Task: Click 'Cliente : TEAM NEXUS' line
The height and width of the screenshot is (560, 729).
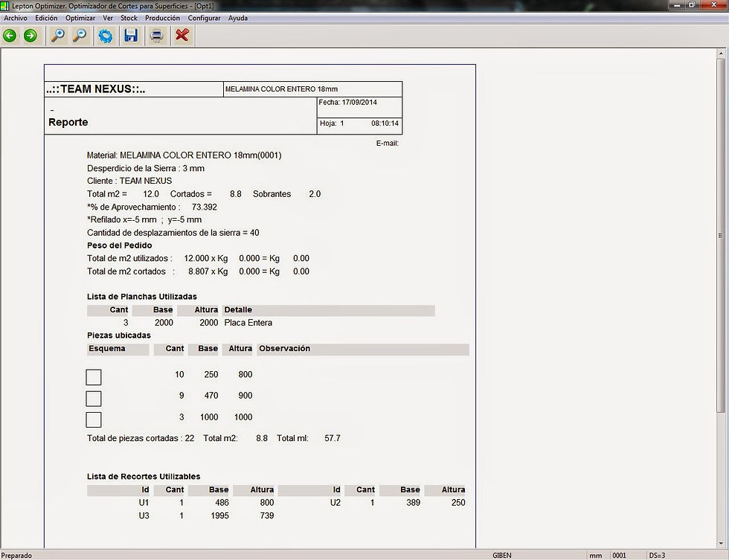Action: point(129,181)
